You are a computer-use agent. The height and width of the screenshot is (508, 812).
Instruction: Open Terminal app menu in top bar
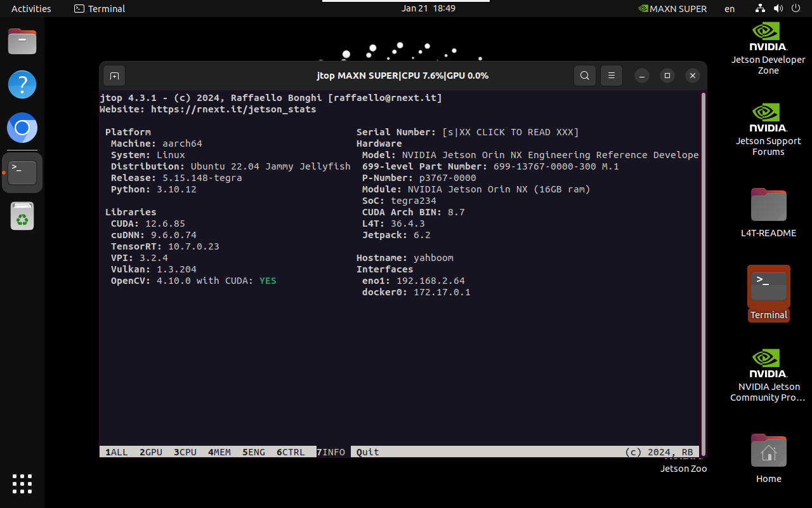100,8
